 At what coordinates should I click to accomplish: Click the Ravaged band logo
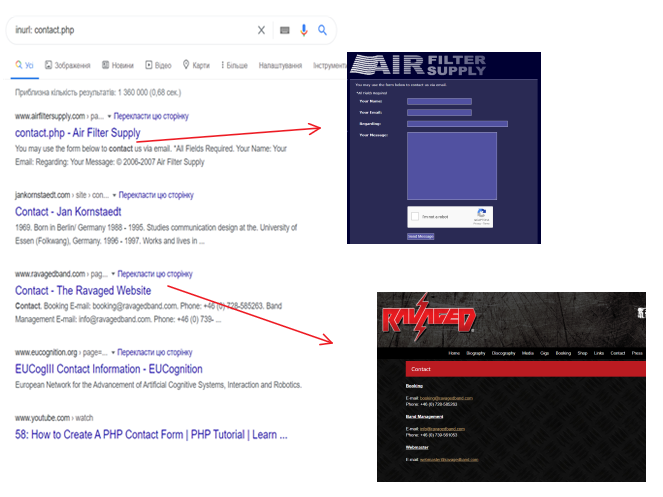click(428, 317)
